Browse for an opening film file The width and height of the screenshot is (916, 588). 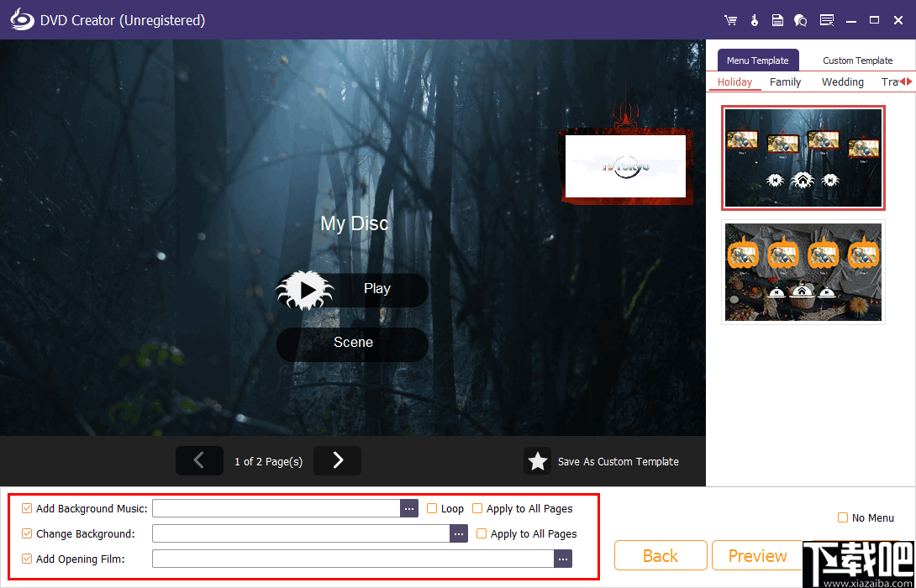click(x=563, y=559)
